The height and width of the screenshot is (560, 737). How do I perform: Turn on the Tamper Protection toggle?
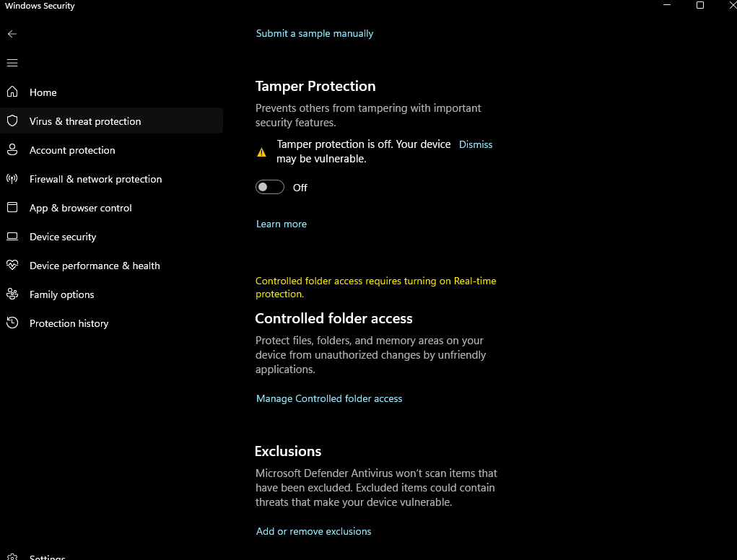click(270, 188)
